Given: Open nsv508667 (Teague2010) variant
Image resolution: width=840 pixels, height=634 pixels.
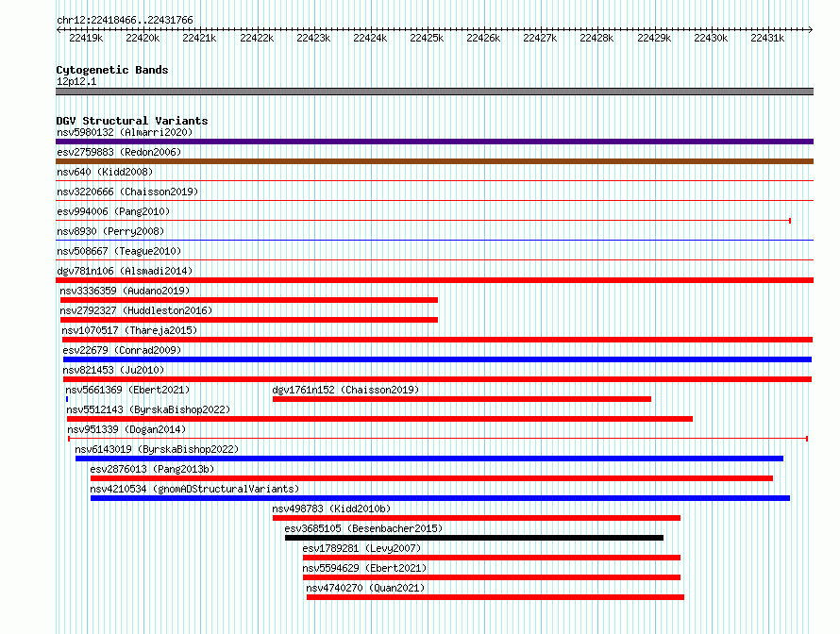Looking at the screenshot, I should click(119, 251).
